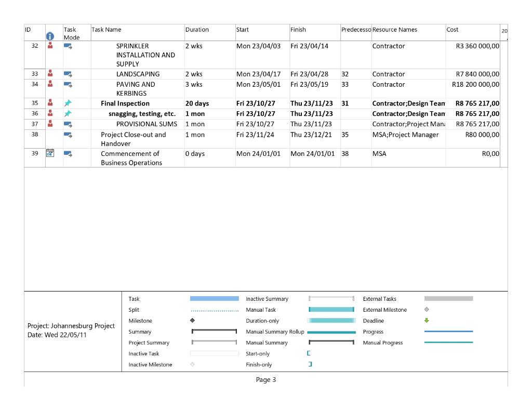Click auto-schedule mode icon for SPRINKLER INSTALLATION
This screenshot has height=411, width=532.
(68, 46)
